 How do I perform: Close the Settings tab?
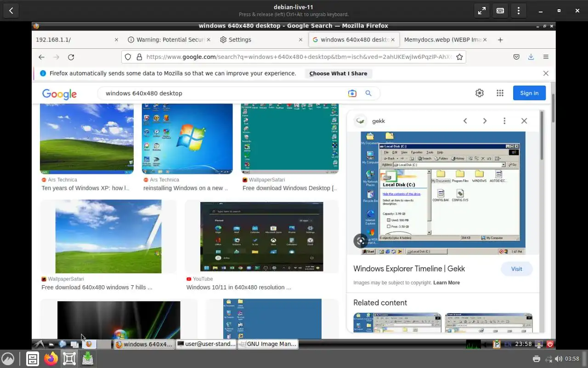(301, 40)
